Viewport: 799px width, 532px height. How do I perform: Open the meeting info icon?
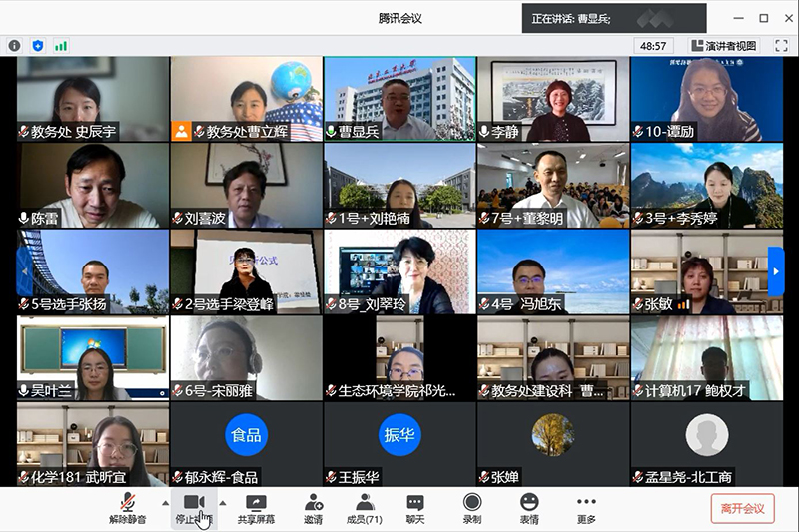(14, 45)
